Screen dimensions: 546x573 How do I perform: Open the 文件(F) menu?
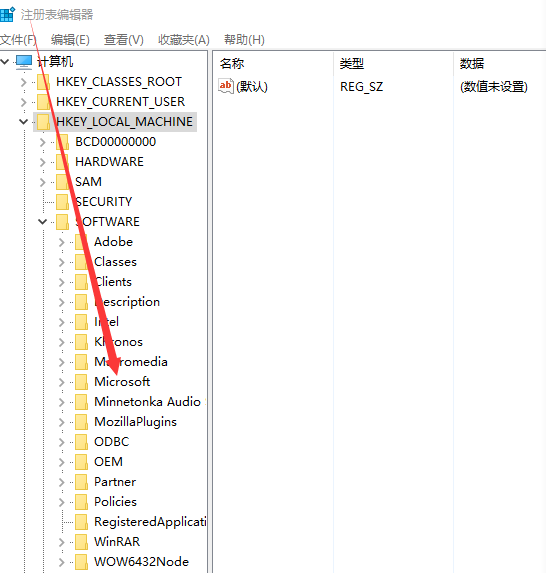(x=18, y=39)
